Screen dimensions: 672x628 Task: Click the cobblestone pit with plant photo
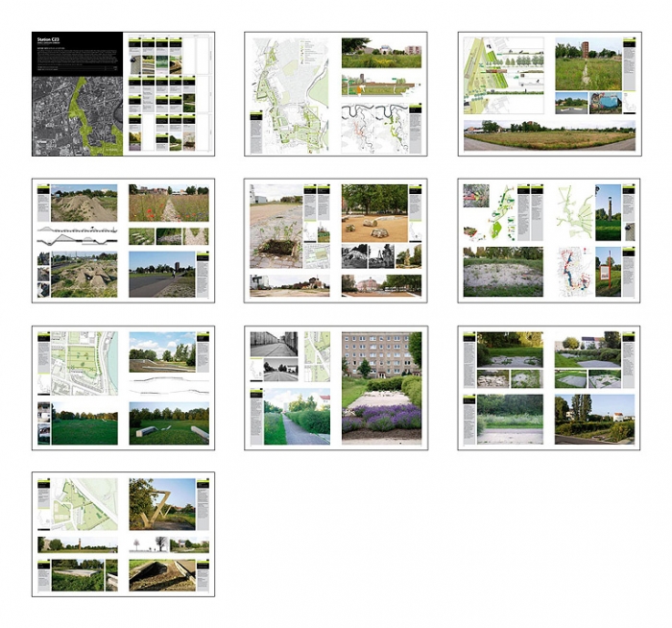pos(276,227)
